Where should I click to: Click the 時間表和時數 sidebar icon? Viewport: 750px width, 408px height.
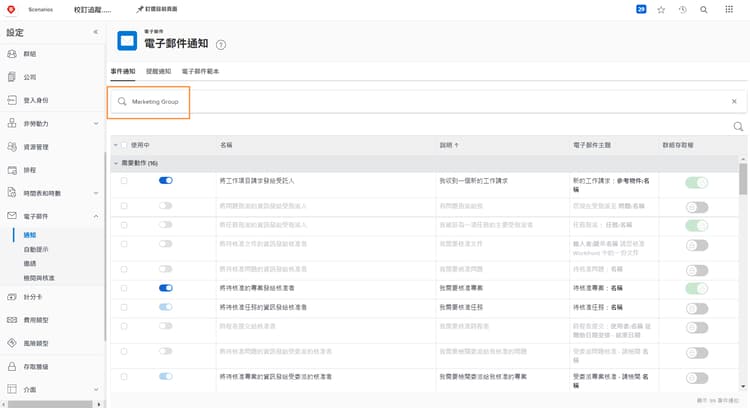click(12, 193)
